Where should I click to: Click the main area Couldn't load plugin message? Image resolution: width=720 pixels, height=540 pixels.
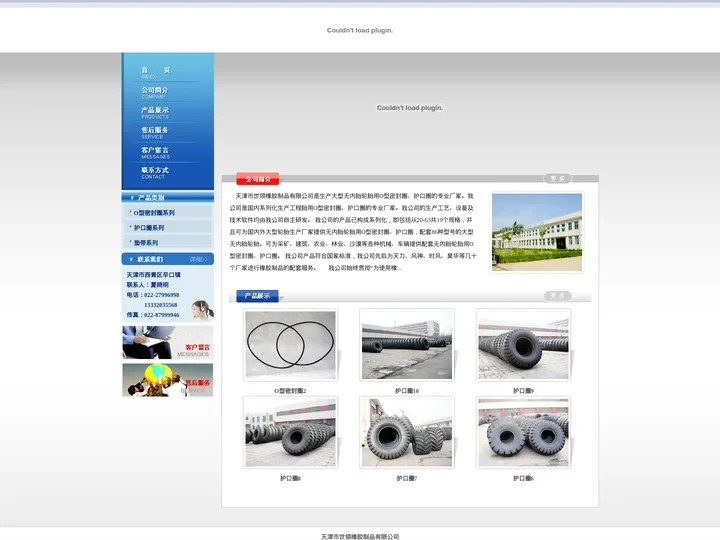410,108
